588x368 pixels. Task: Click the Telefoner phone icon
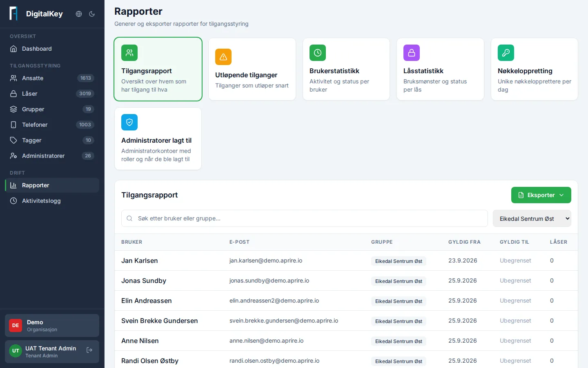point(13,125)
